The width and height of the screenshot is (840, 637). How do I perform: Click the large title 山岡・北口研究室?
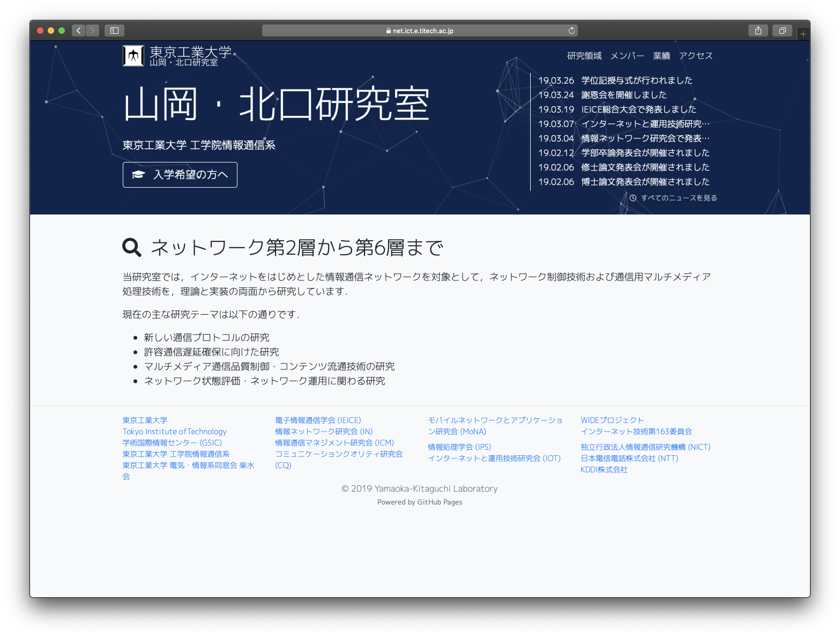(277, 104)
